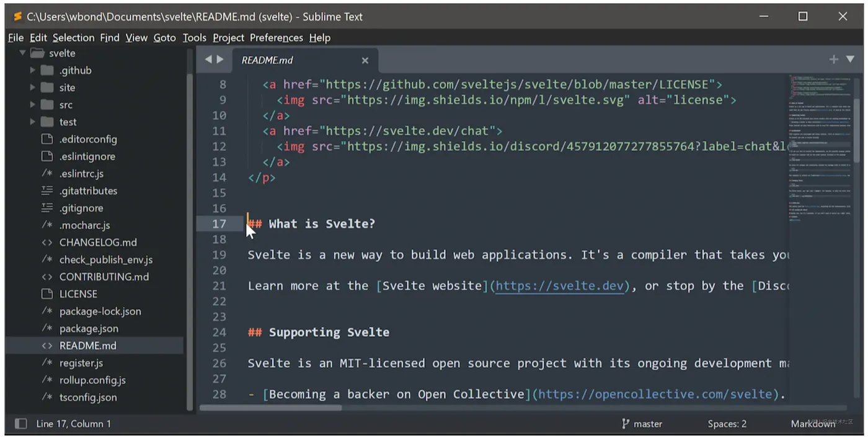
Task: Open package.json from the sidebar
Action: 89,328
